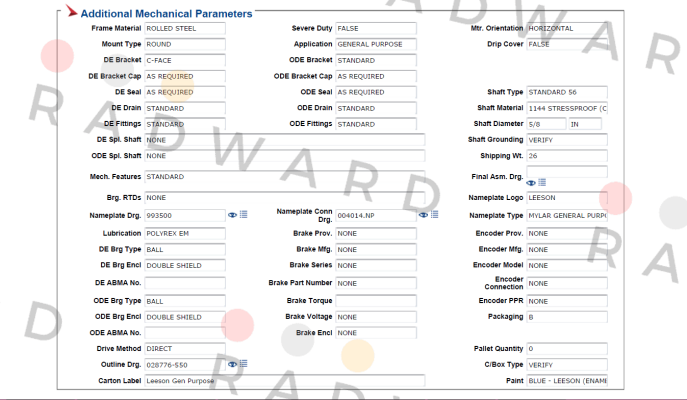Click the Shaft Grounding field VERIFY
This screenshot has width=687, height=400.
567,140
